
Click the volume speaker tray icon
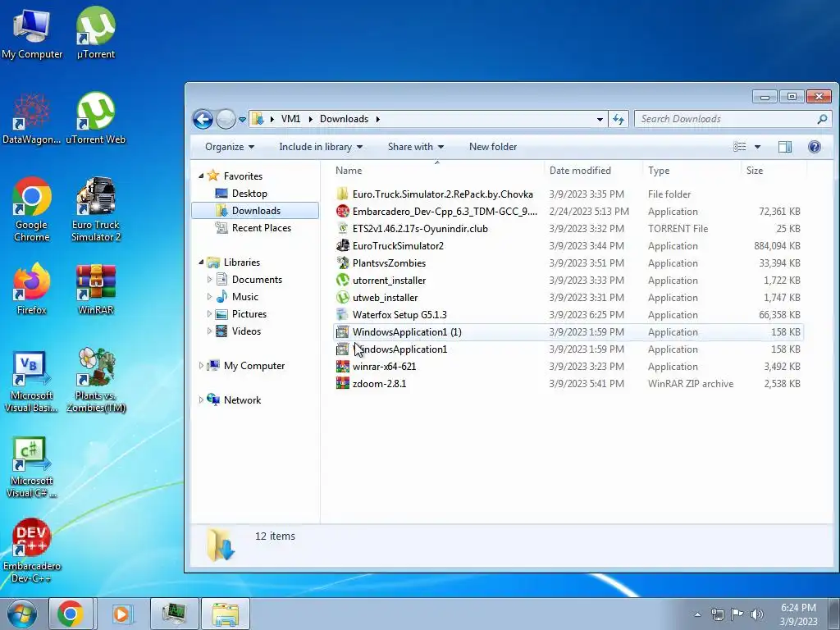[x=757, y=614]
